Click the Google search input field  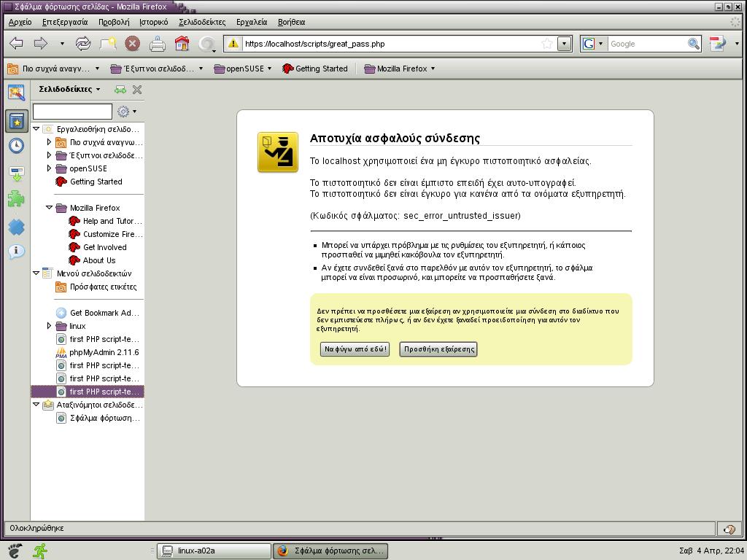pos(647,44)
